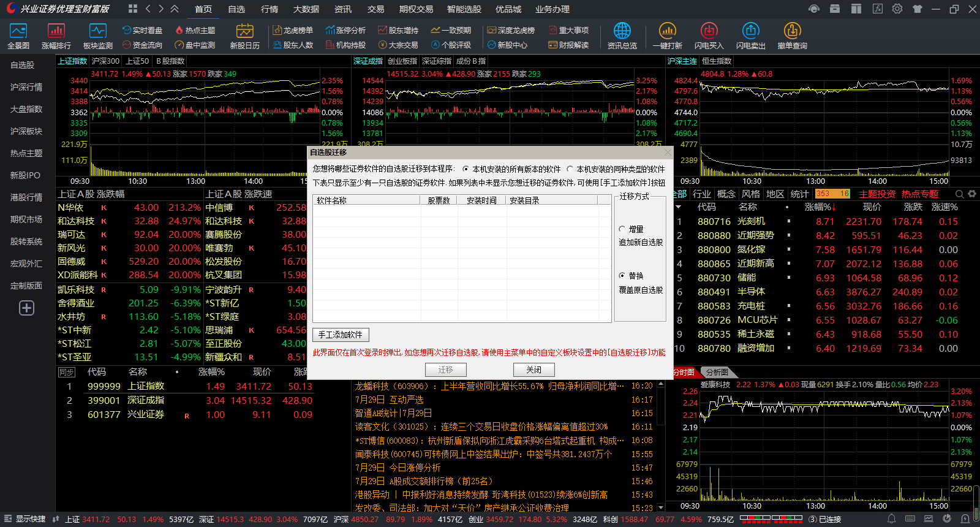Viewport: 980px width, 527px height.
Task: Open the 业务办理 menu
Action: tap(552, 9)
